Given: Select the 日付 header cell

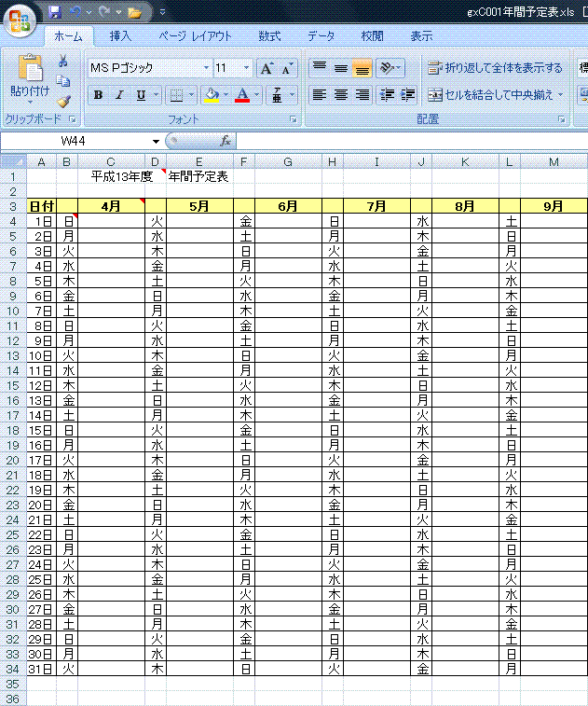Looking at the screenshot, I should (41, 206).
